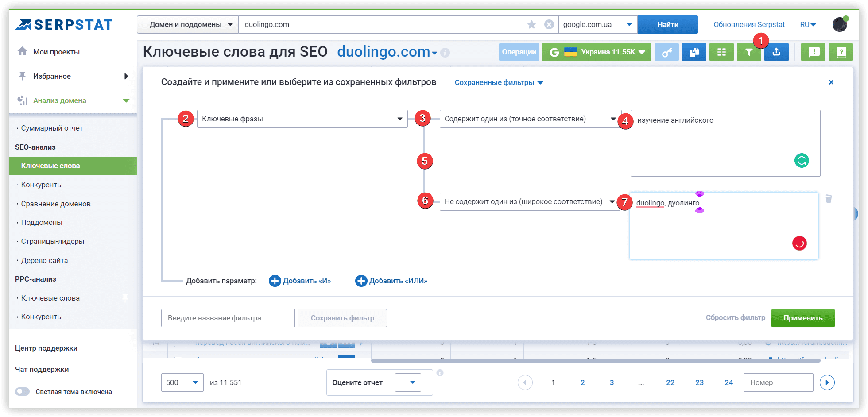Open duolingo.com title dropdown arrow

pyautogui.click(x=434, y=53)
